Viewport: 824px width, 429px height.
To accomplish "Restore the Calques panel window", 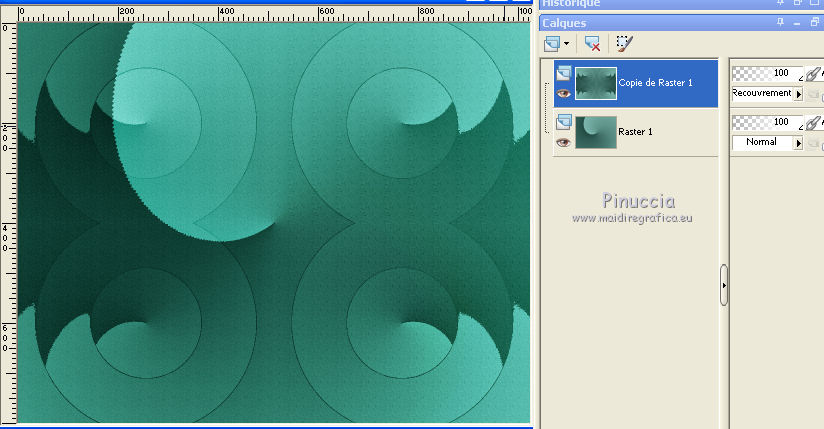I will tap(815, 22).
